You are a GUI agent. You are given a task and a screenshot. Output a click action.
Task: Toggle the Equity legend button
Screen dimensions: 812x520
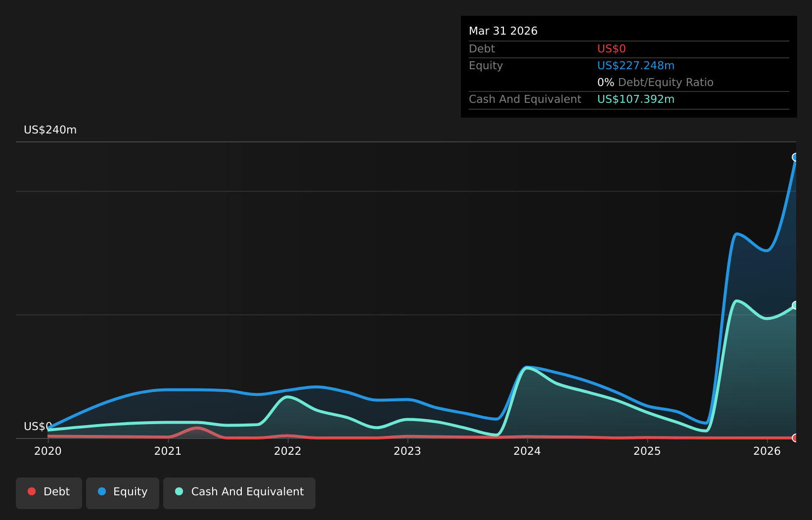123,493
